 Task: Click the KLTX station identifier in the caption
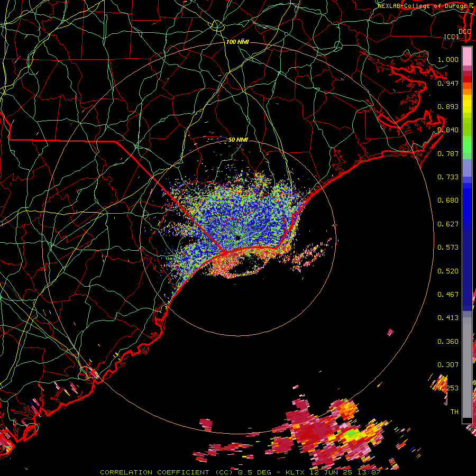[x=295, y=472]
